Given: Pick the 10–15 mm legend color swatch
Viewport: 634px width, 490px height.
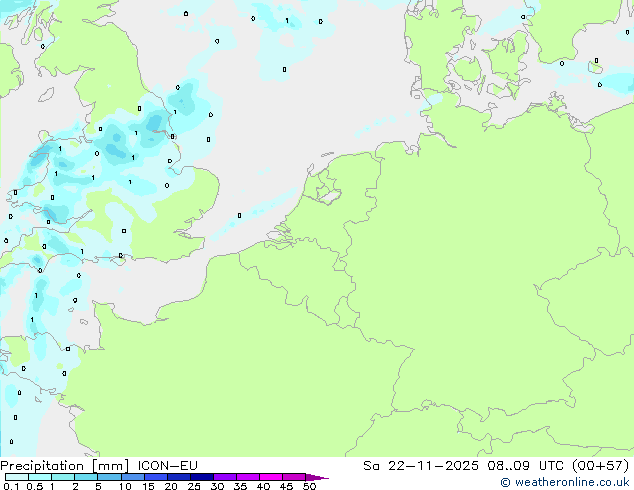Looking at the screenshot, I should pos(132,477).
